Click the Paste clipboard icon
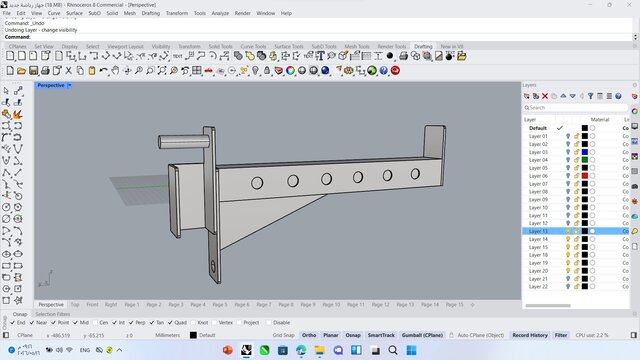 coord(92,71)
